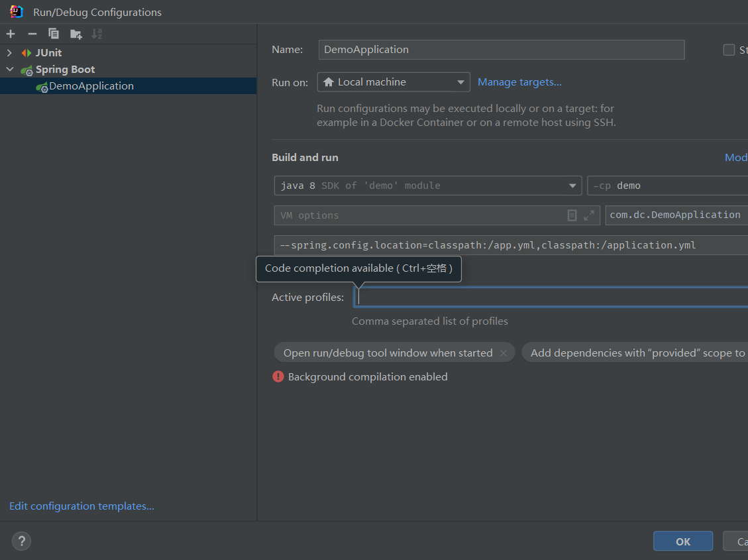748x560 pixels.
Task: Open Edit configuration templates link
Action: tap(81, 506)
